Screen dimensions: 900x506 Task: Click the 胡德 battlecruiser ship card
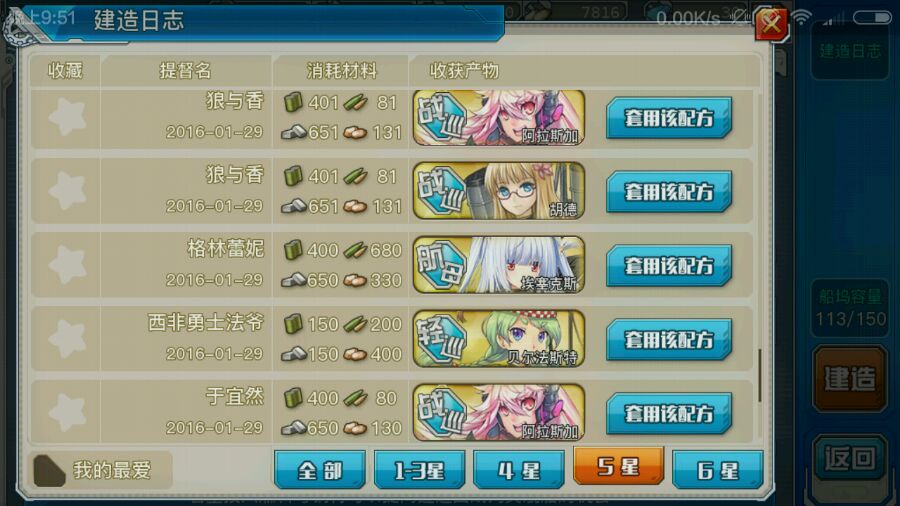(499, 190)
